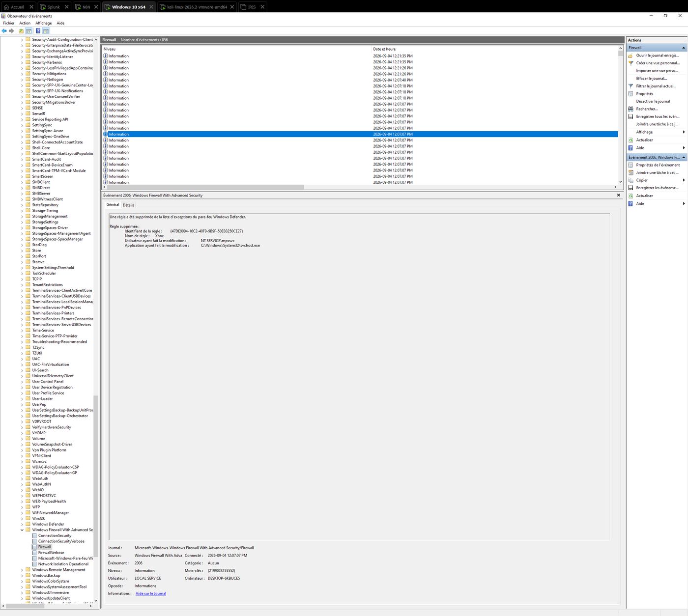Open the Aide menu in menu bar
688x616 pixels.
[x=60, y=23]
